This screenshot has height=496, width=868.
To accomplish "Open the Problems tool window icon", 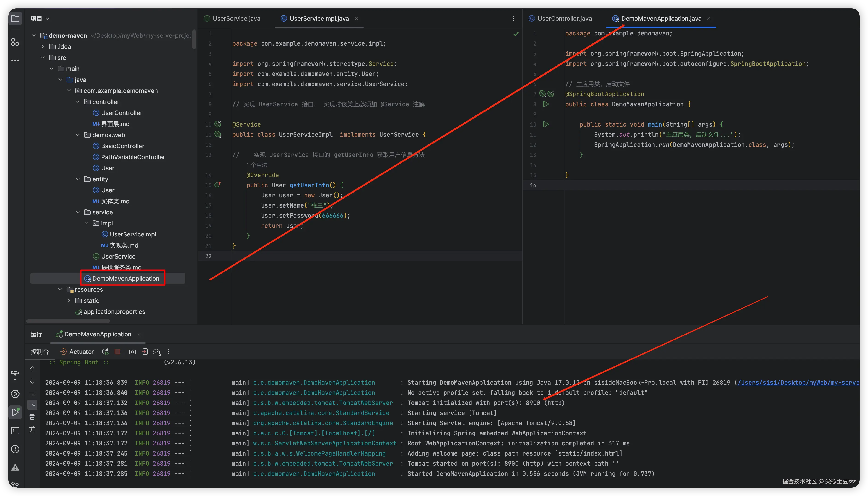I will point(15,449).
